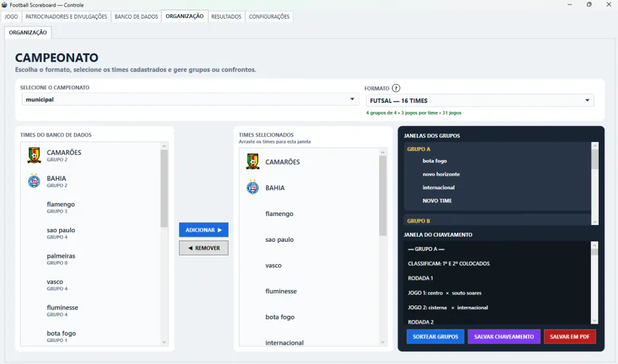
Task: Open Patrocinadores e Divulgações tab
Action: [66, 17]
